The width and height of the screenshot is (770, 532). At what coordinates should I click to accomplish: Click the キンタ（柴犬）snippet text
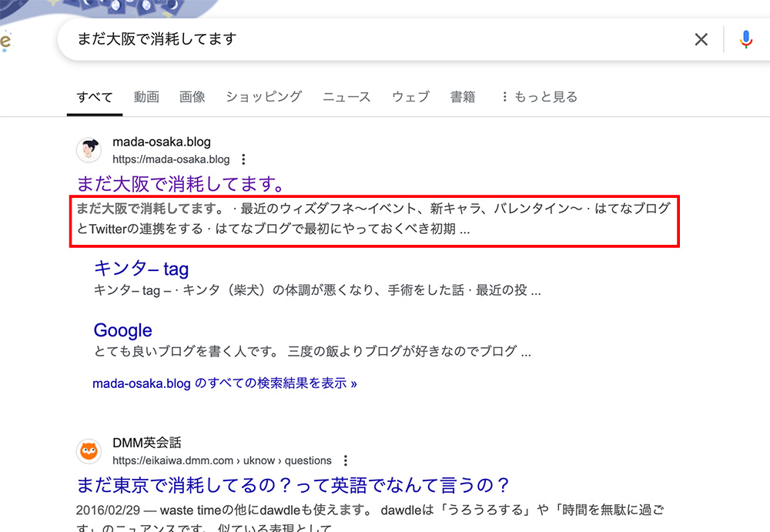[317, 290]
